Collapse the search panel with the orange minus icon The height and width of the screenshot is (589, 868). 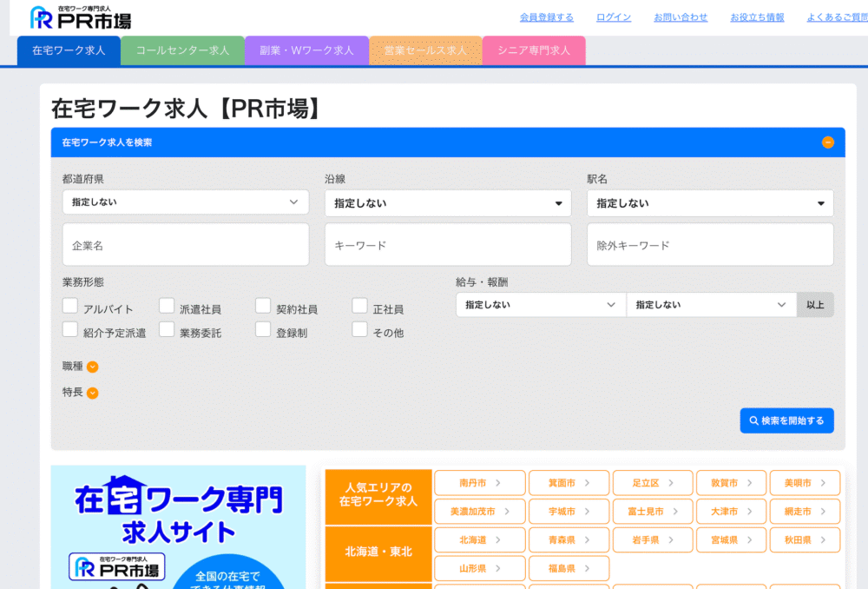pos(827,142)
